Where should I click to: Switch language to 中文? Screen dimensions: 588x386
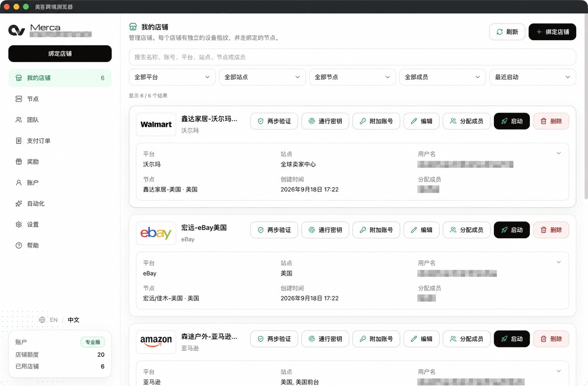(x=74, y=320)
